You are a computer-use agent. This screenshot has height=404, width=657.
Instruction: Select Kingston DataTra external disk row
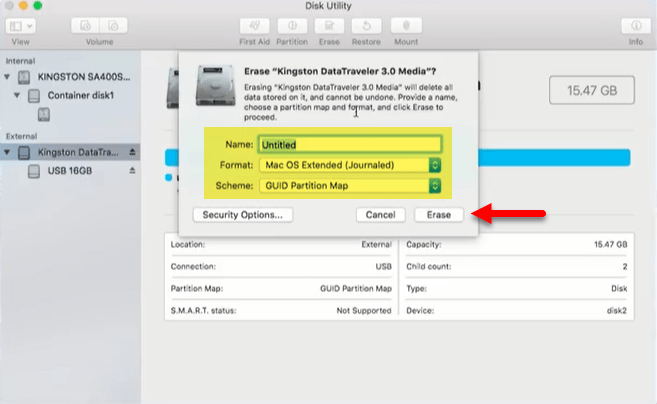(70, 152)
